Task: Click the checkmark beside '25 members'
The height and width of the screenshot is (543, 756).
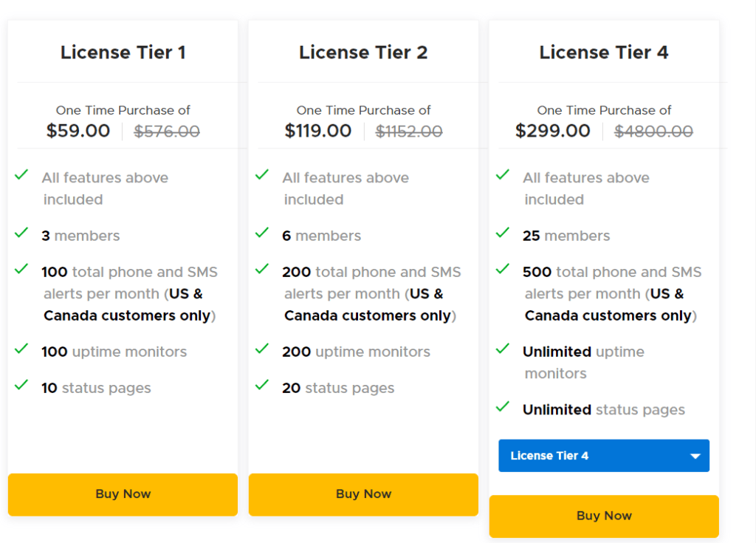Action: [x=503, y=233]
